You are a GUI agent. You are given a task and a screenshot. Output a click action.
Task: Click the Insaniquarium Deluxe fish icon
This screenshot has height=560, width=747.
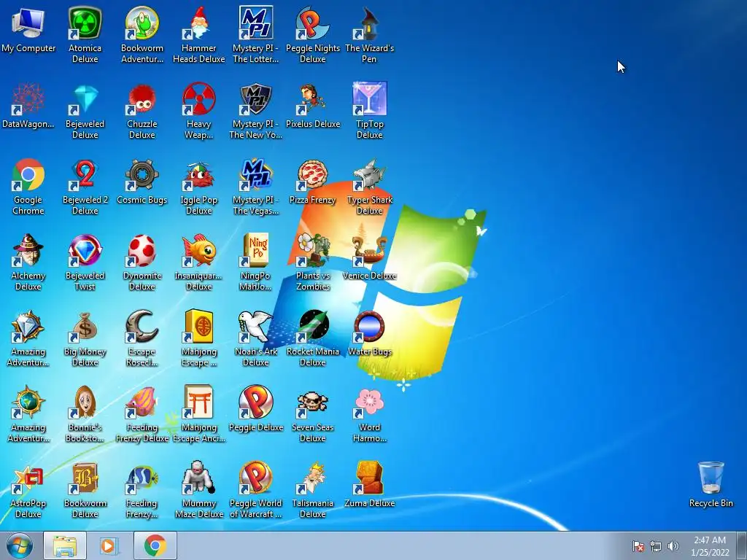point(198,250)
